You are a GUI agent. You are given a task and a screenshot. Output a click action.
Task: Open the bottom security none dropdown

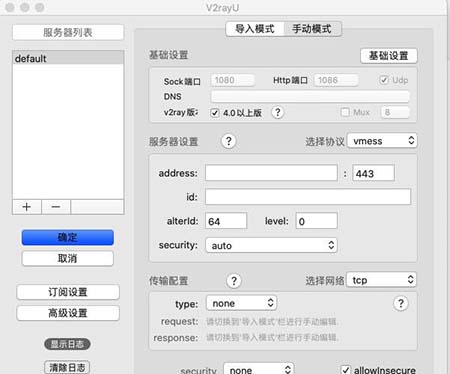coord(259,369)
